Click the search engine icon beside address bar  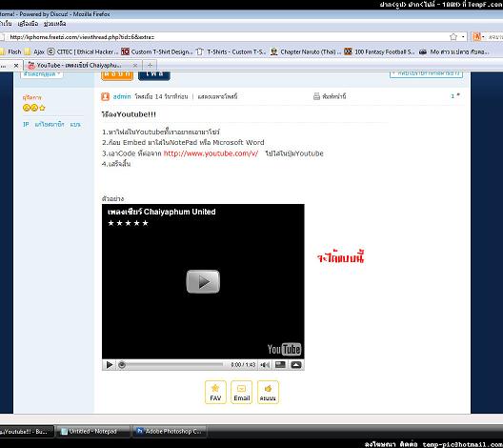coord(477,37)
